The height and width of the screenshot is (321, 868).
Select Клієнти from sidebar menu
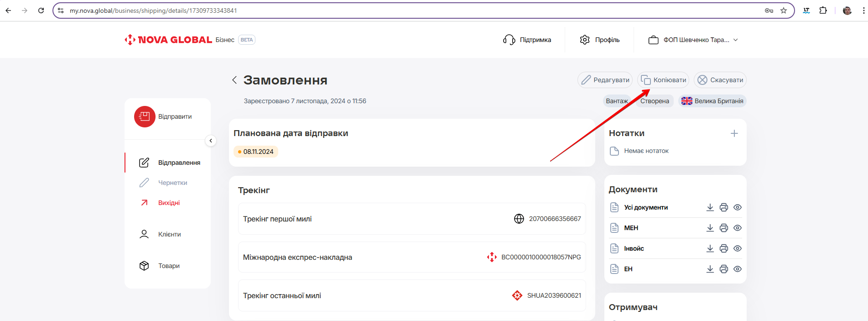tap(169, 234)
